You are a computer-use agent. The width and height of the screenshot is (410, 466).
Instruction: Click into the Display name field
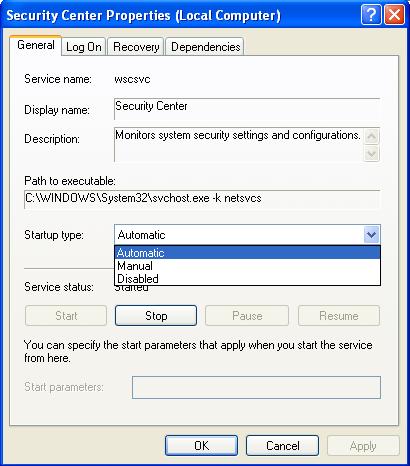[247, 109]
